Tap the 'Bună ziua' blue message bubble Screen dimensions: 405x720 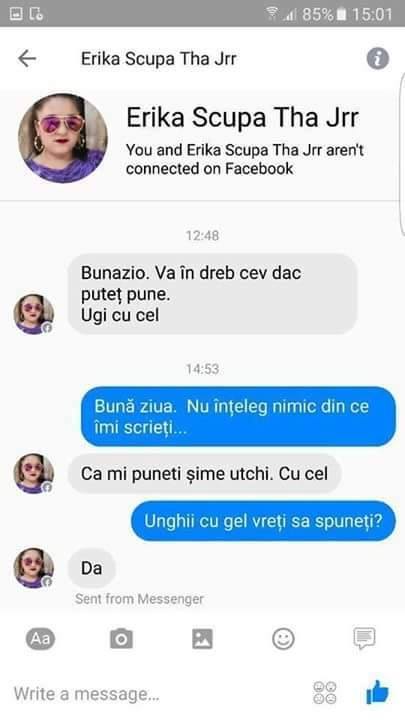click(238, 417)
